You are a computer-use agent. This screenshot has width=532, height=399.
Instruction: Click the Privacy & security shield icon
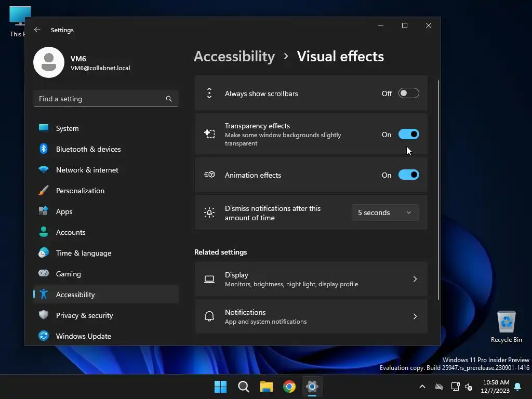[44, 315]
